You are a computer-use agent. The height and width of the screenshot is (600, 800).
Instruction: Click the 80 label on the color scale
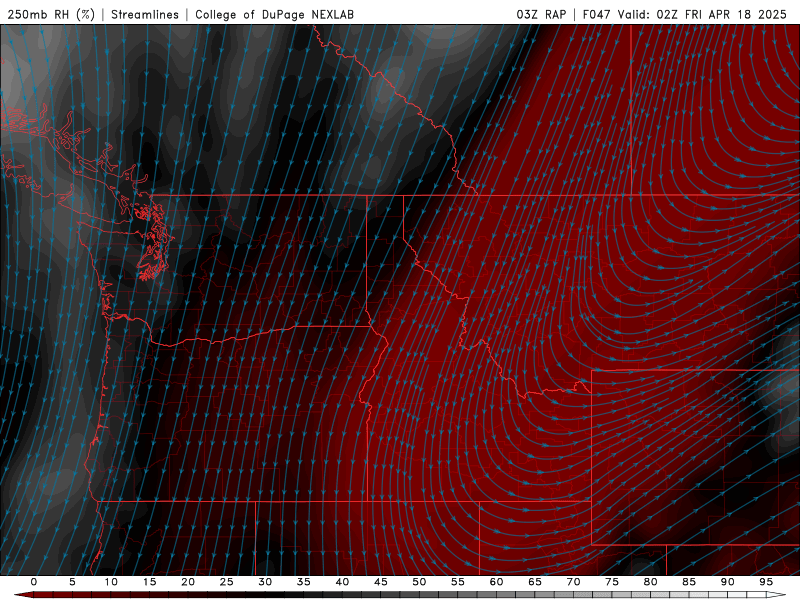651,582
